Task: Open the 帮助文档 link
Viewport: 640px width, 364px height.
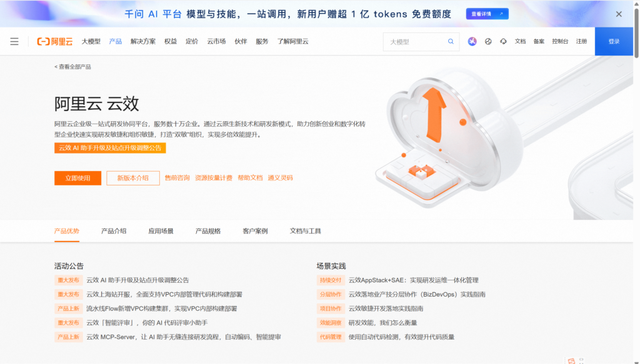Action: (250, 178)
